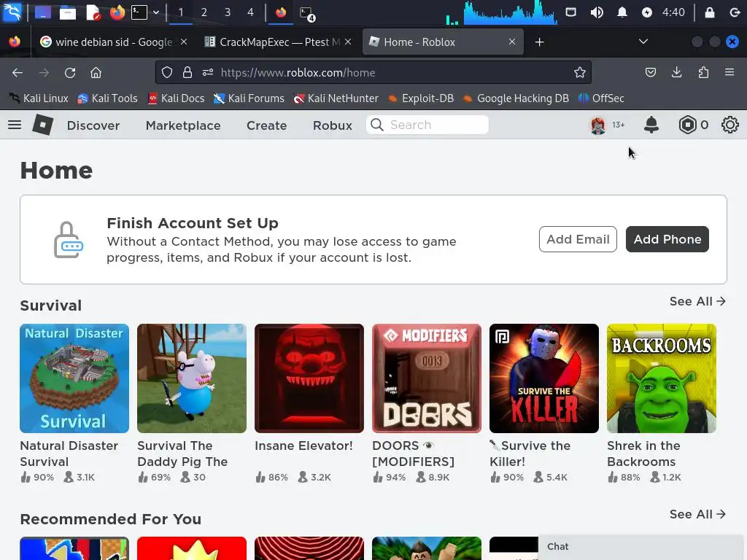The height and width of the screenshot is (560, 747).
Task: Open Marketplace in Roblox navigation
Action: coord(183,125)
